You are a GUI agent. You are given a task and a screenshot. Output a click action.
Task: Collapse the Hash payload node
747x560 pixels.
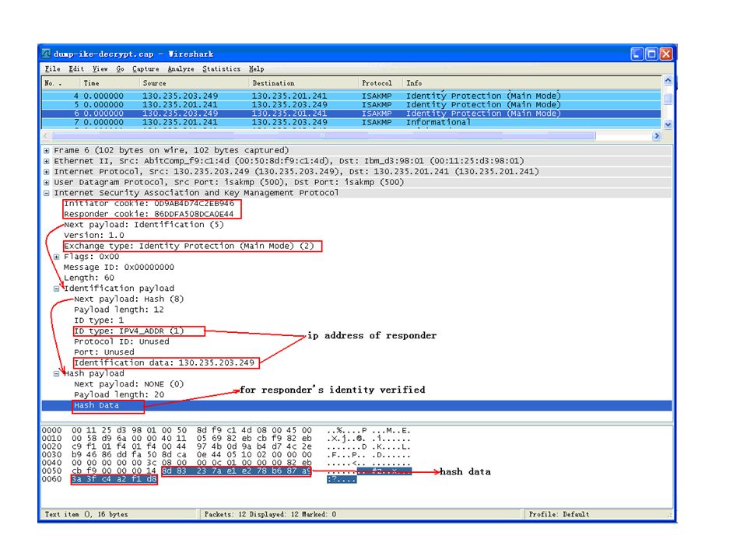pos(56,374)
